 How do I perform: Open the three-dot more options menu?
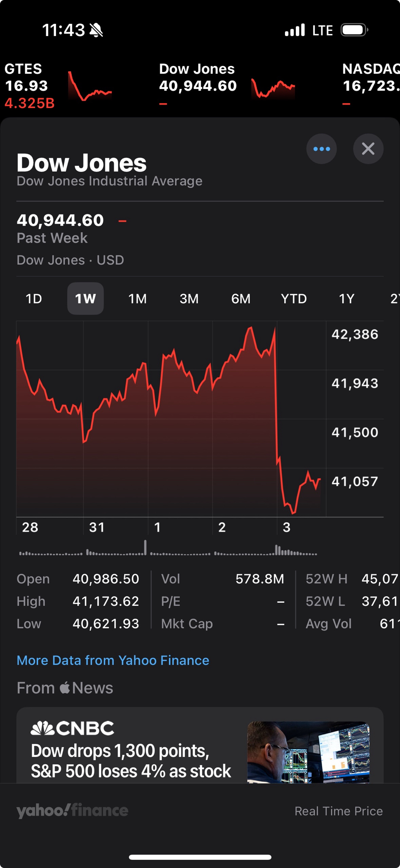(x=321, y=149)
